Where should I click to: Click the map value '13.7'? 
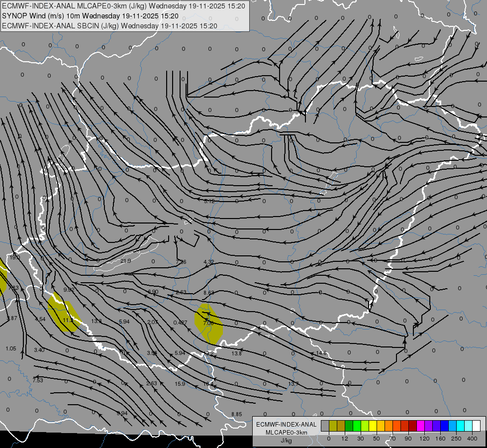pyautogui.click(x=293, y=384)
